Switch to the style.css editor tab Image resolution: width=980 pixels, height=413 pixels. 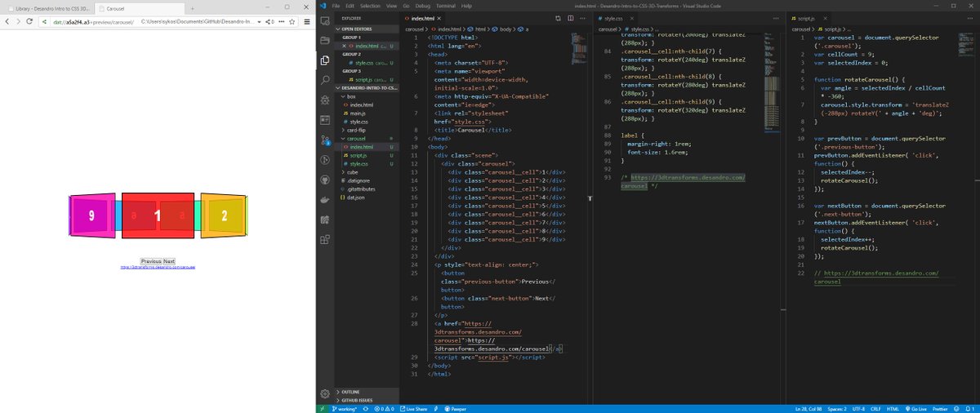pos(615,17)
